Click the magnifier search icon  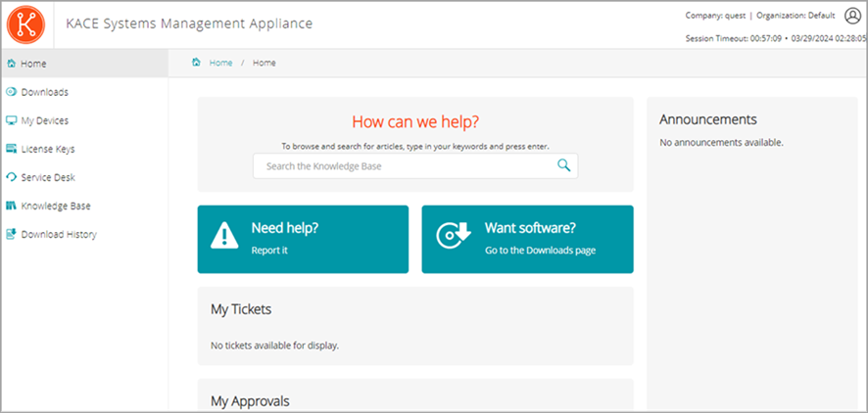(x=564, y=165)
